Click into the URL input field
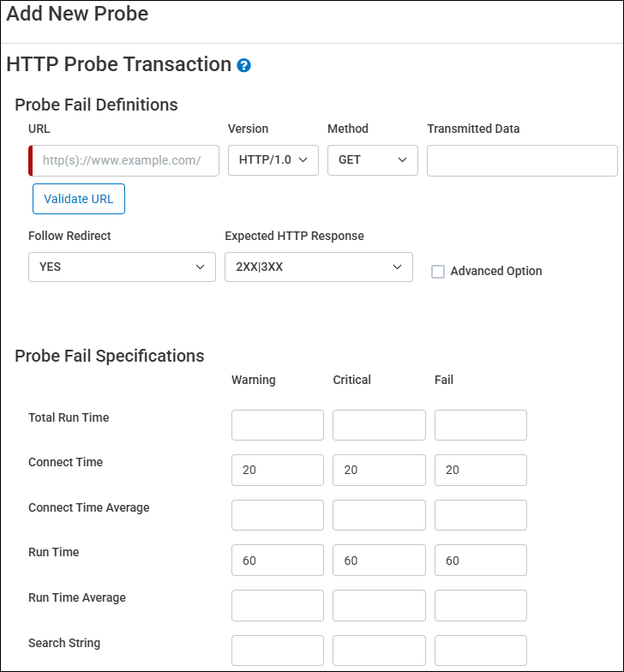 point(124,160)
